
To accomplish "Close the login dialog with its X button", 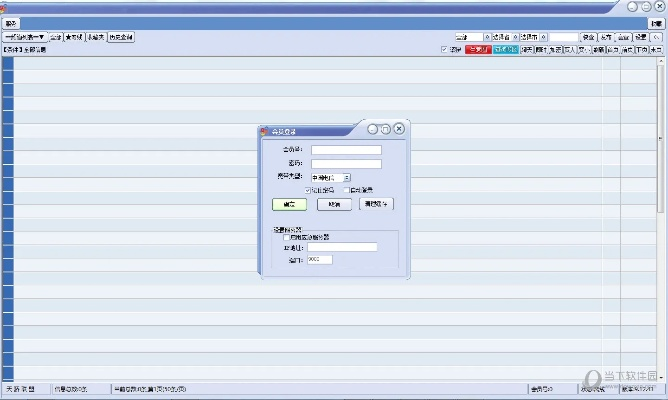I will (x=399, y=129).
